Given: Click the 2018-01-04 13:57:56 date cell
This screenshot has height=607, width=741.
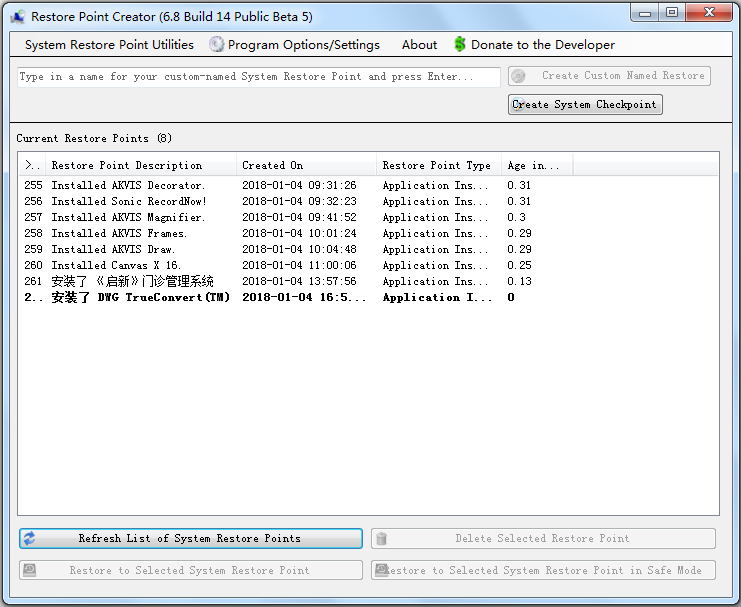Looking at the screenshot, I should (x=299, y=281).
